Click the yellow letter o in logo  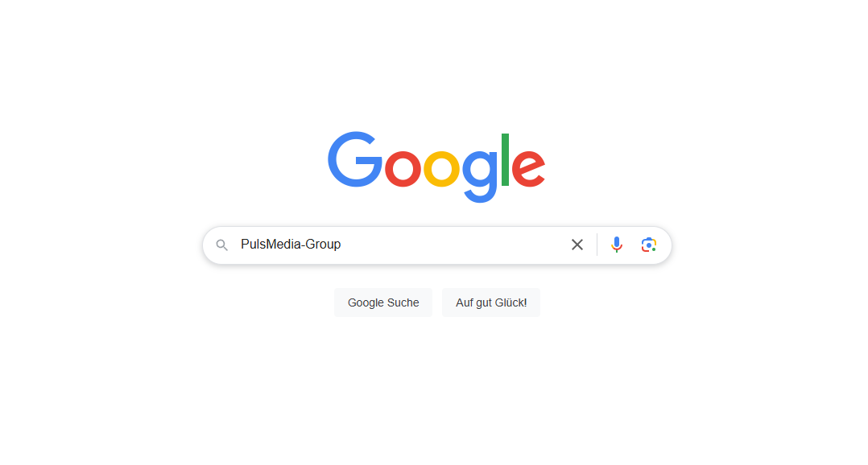click(442, 168)
